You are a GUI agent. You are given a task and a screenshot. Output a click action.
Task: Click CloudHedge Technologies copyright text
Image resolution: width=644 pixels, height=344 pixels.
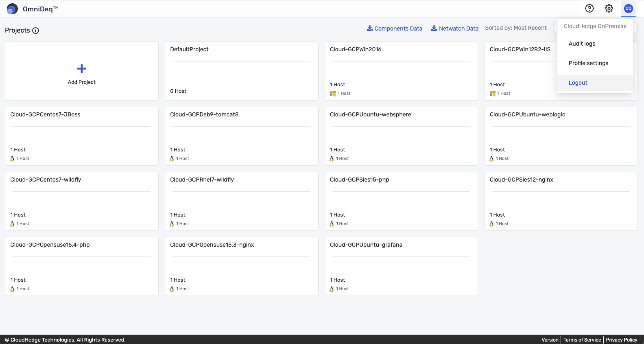click(65, 340)
